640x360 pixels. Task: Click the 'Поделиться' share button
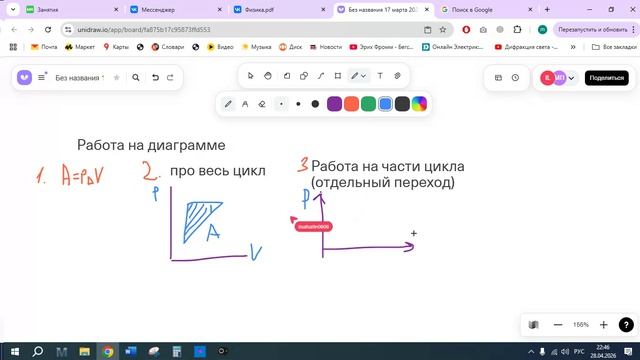607,78
